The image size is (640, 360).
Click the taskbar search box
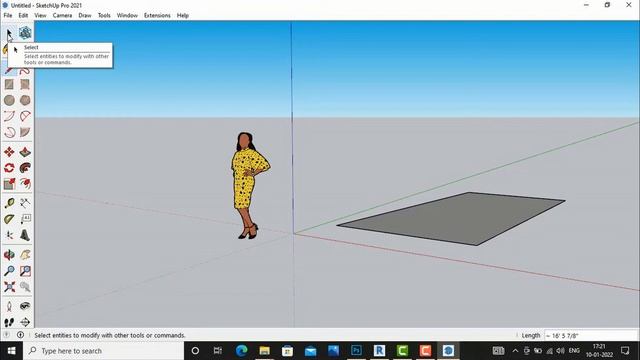104,351
